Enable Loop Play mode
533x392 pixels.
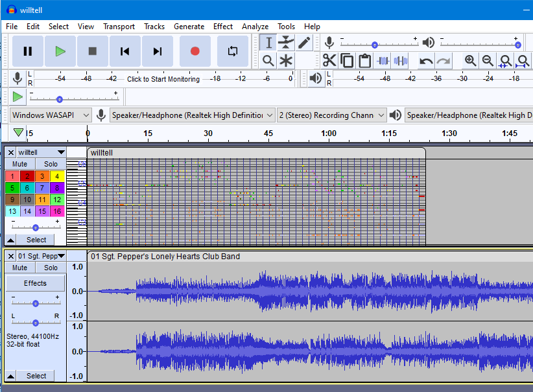tap(232, 51)
